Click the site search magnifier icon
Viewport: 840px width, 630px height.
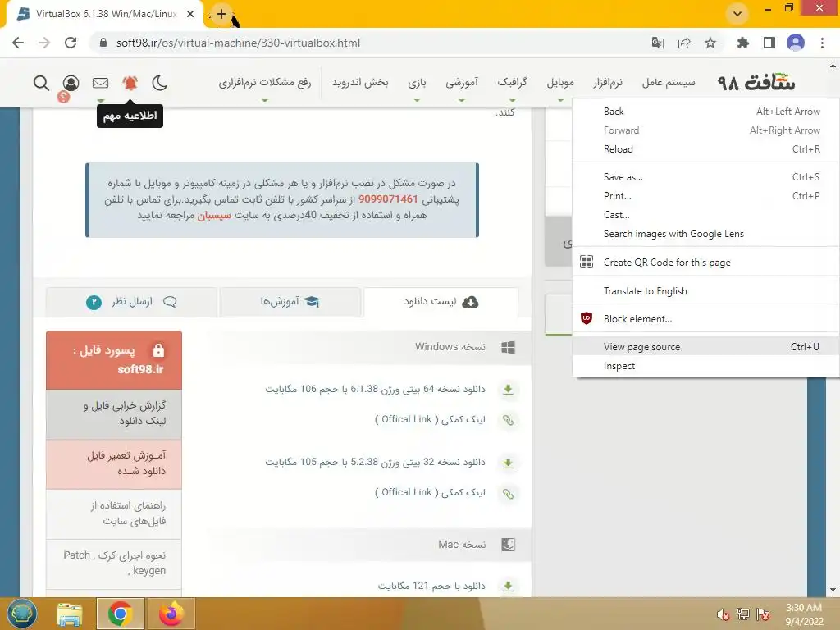point(41,83)
